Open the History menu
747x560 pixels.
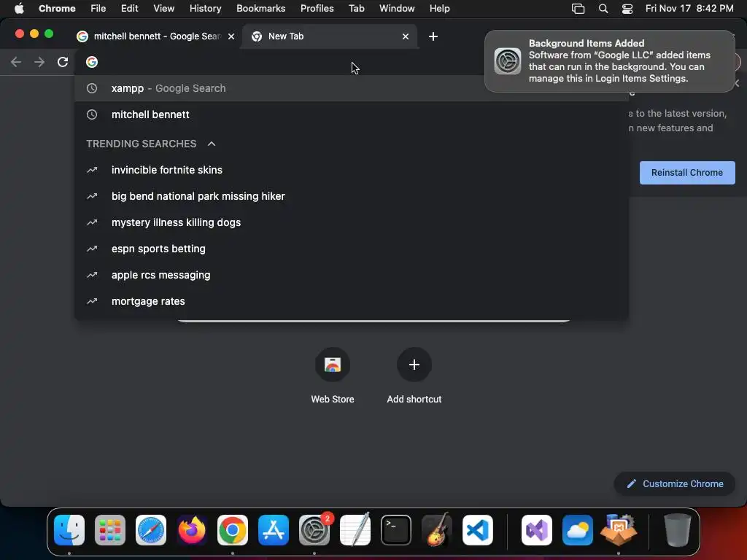click(x=205, y=9)
